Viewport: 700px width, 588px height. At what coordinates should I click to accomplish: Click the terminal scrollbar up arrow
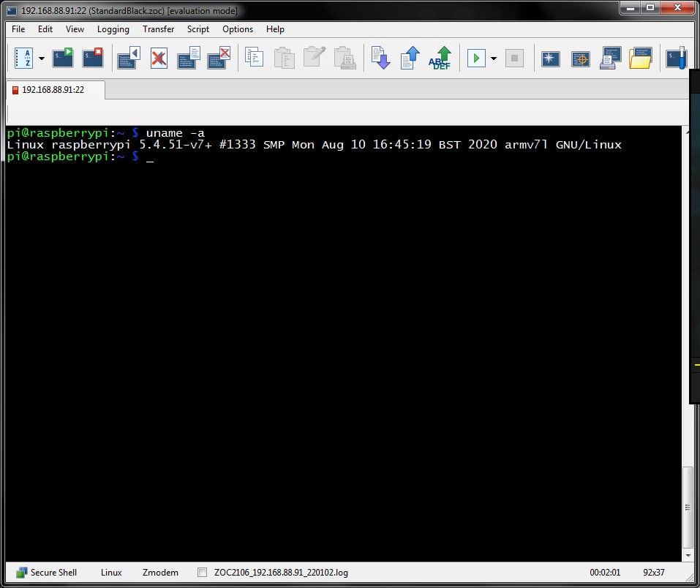click(688, 131)
